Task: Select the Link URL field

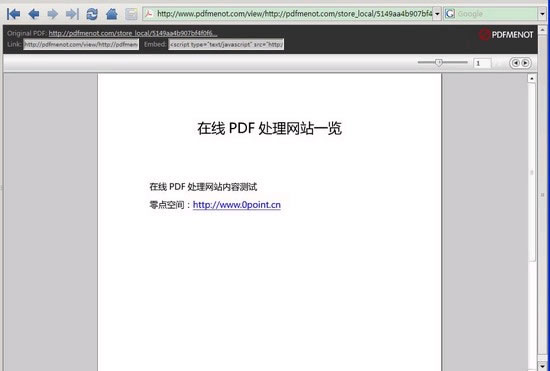Action: tap(81, 44)
